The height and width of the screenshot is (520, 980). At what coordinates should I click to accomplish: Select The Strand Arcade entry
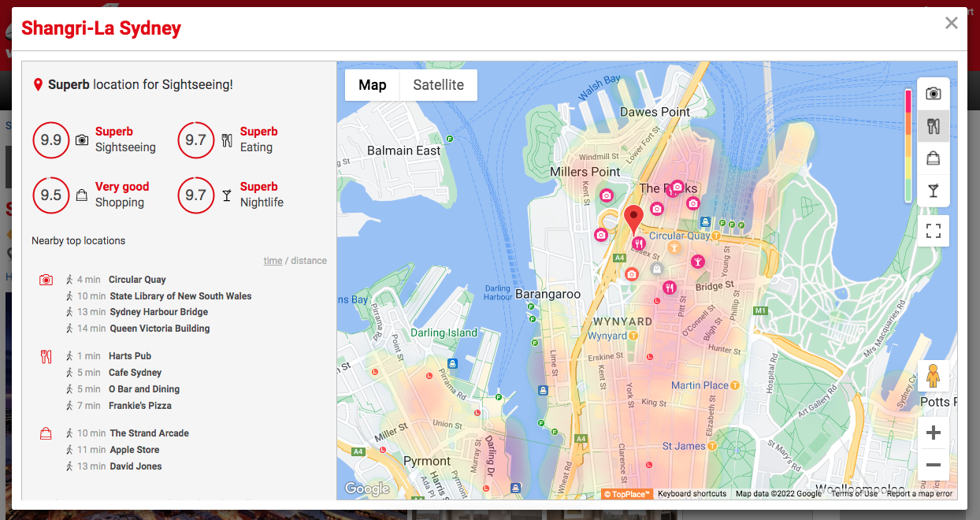point(150,433)
